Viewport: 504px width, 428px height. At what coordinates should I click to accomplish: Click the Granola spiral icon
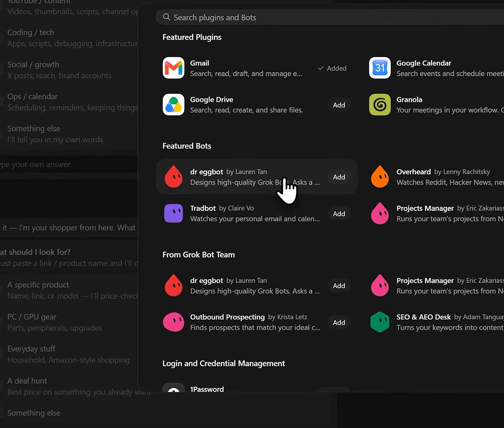pyautogui.click(x=380, y=104)
